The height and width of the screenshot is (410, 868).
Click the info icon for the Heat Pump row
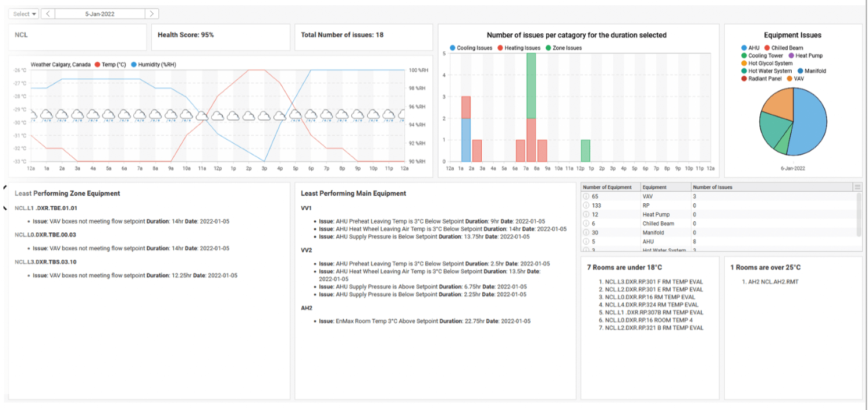click(586, 215)
